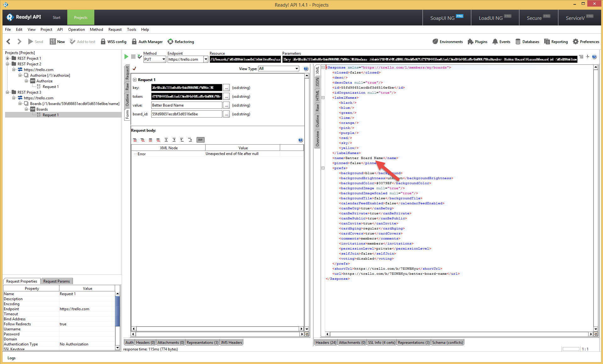Create a new item with the New icon
This screenshot has height=364, width=603.
(x=57, y=41)
